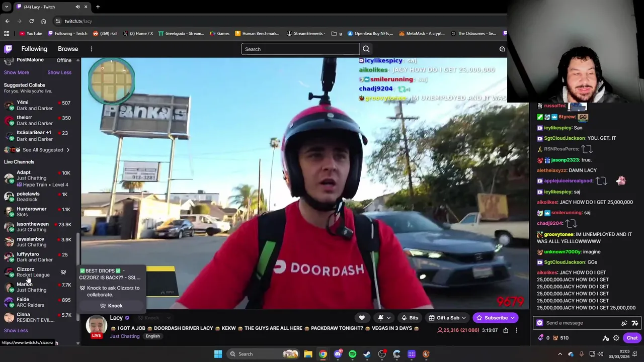View site information icon in address bar
The height and width of the screenshot is (362, 644).
click(x=58, y=21)
